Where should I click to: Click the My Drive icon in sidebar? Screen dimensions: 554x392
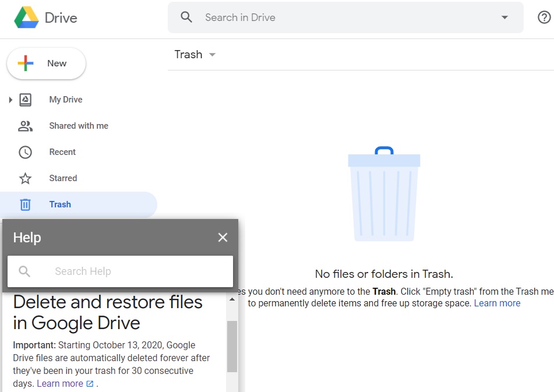click(25, 100)
